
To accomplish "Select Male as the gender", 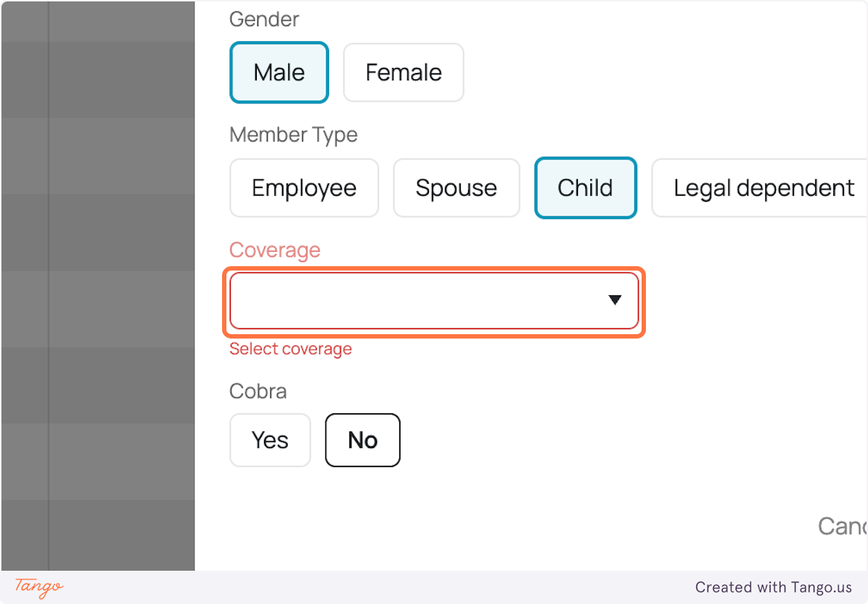I will click(279, 72).
